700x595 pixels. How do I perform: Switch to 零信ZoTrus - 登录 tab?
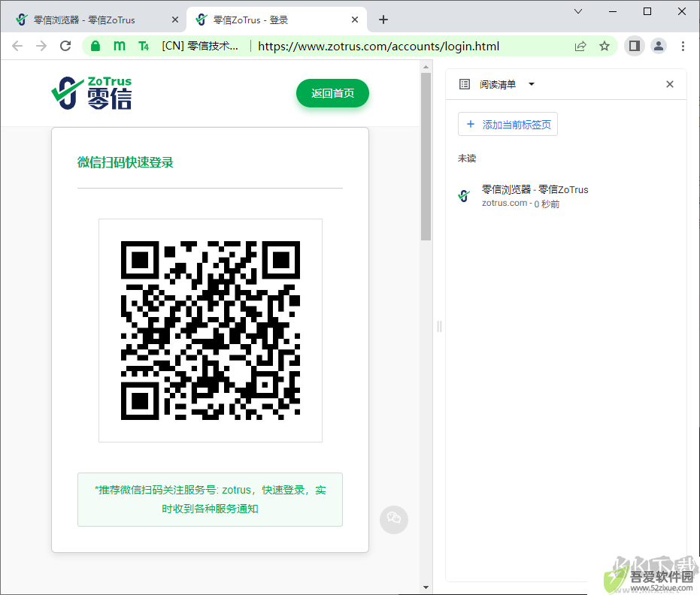pos(277,20)
